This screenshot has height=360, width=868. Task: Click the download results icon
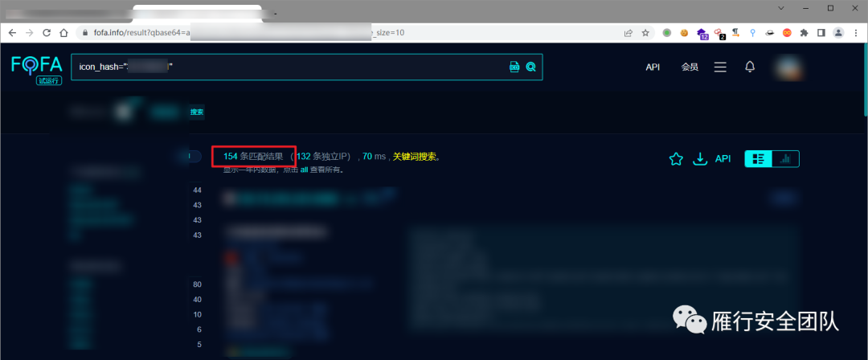point(700,159)
